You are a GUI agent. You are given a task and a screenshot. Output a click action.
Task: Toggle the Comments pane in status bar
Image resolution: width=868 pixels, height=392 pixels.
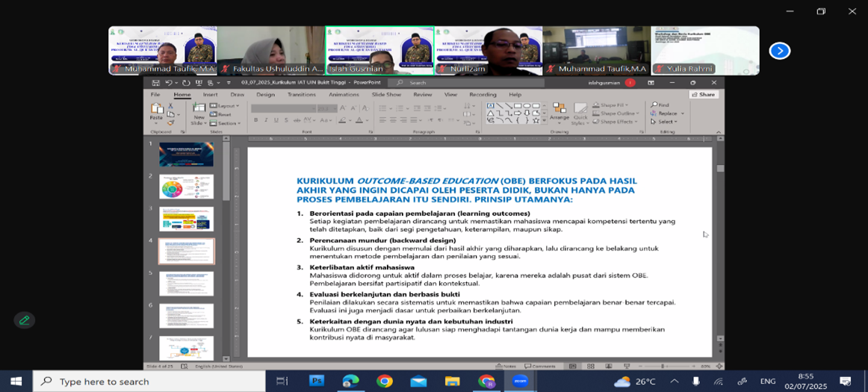point(539,366)
